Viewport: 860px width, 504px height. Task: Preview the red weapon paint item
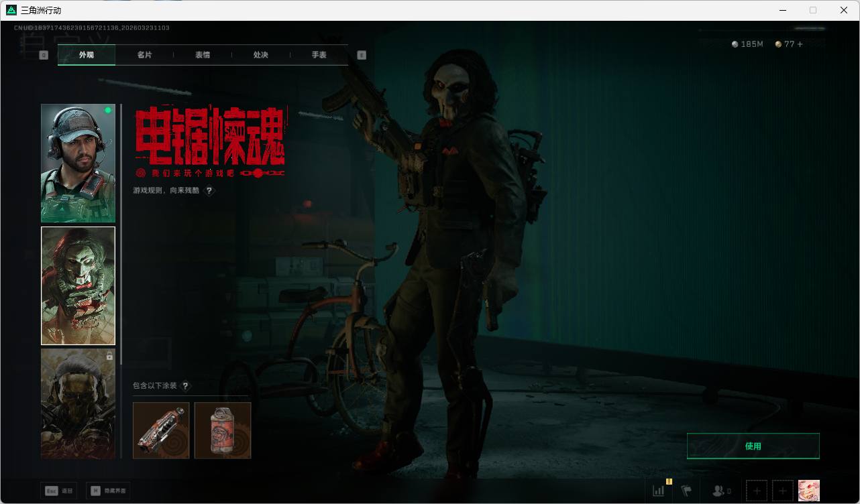(161, 430)
